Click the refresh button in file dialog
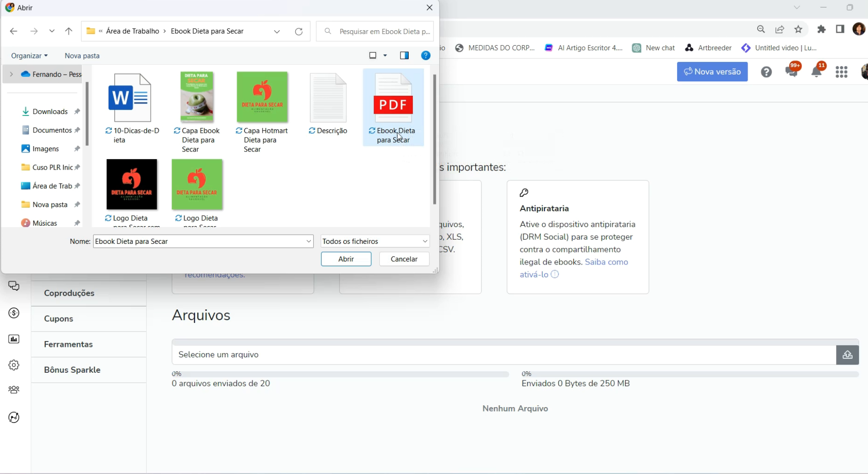Viewport: 868px width, 474px height. (x=299, y=31)
